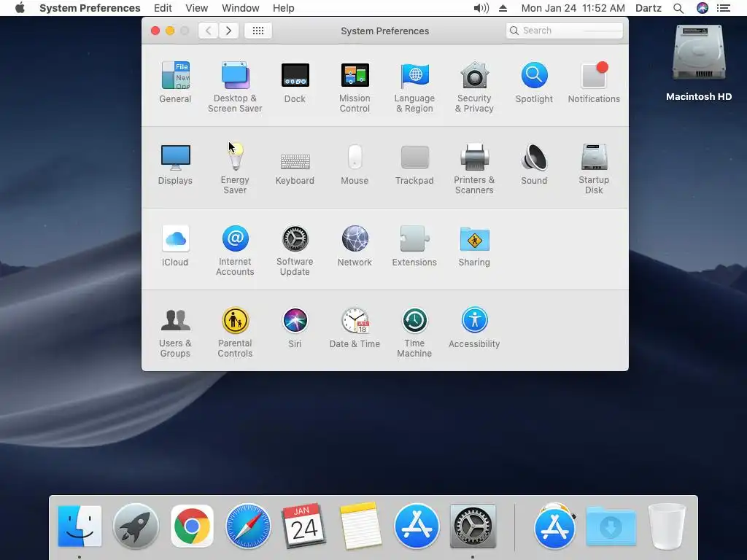Click the eject icon in menu bar
Image resolution: width=747 pixels, height=560 pixels.
pyautogui.click(x=503, y=8)
